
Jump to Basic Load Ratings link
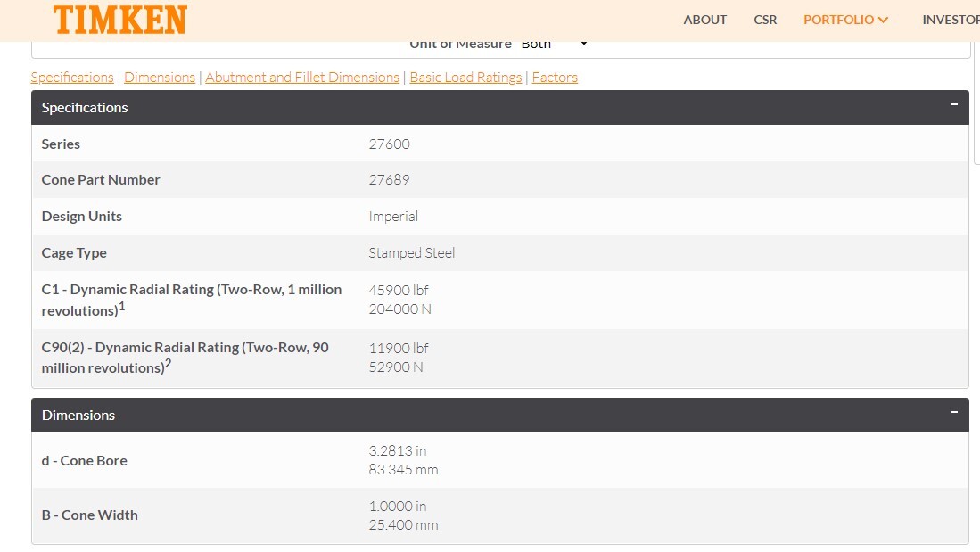pyautogui.click(x=465, y=78)
